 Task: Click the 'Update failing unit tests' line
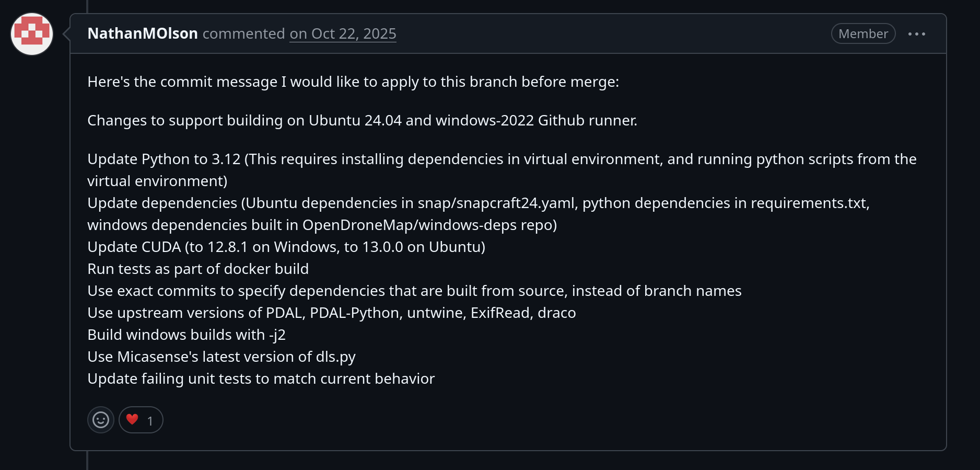261,379
